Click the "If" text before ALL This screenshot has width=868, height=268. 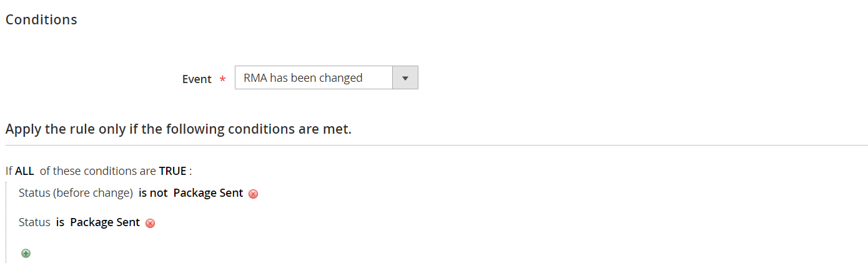pyautogui.click(x=9, y=171)
